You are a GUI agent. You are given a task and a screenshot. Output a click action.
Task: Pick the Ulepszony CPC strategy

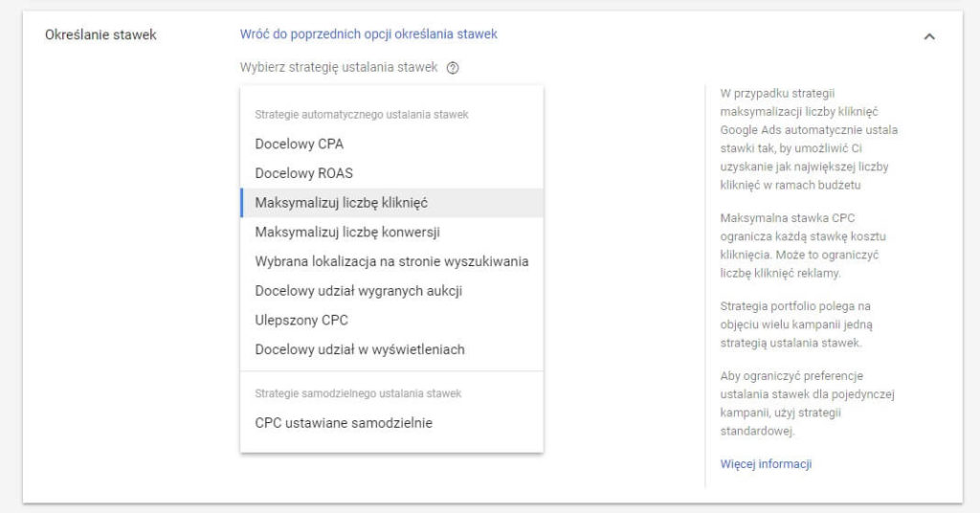[391, 321]
